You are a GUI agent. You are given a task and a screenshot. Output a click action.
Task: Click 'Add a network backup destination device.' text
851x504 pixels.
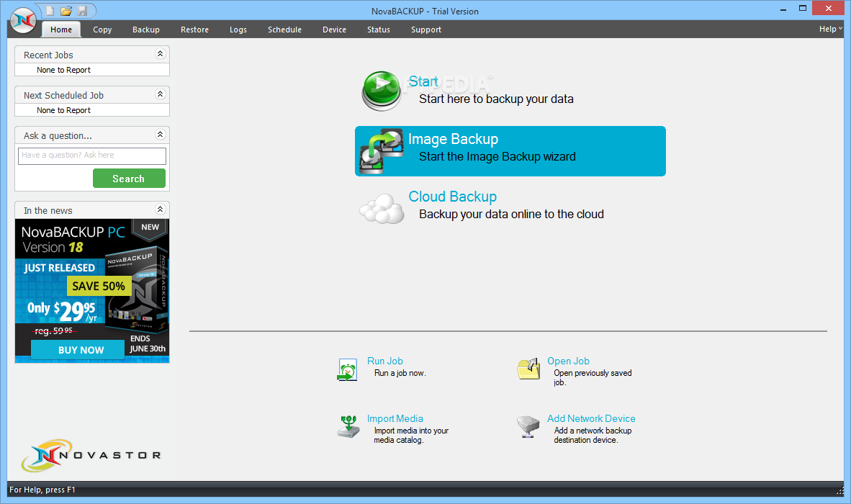(x=593, y=435)
